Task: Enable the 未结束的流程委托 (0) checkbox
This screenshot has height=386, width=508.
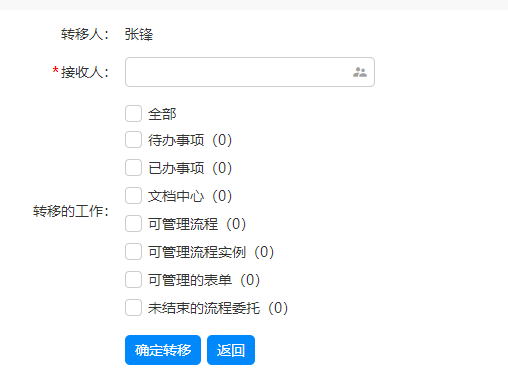Action: 133,308
